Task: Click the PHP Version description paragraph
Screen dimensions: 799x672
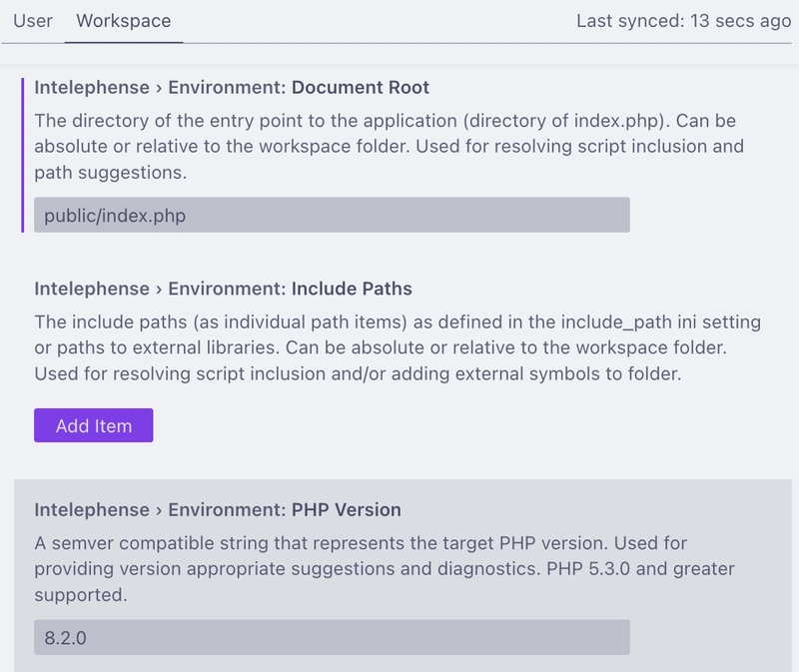Action: point(385,568)
